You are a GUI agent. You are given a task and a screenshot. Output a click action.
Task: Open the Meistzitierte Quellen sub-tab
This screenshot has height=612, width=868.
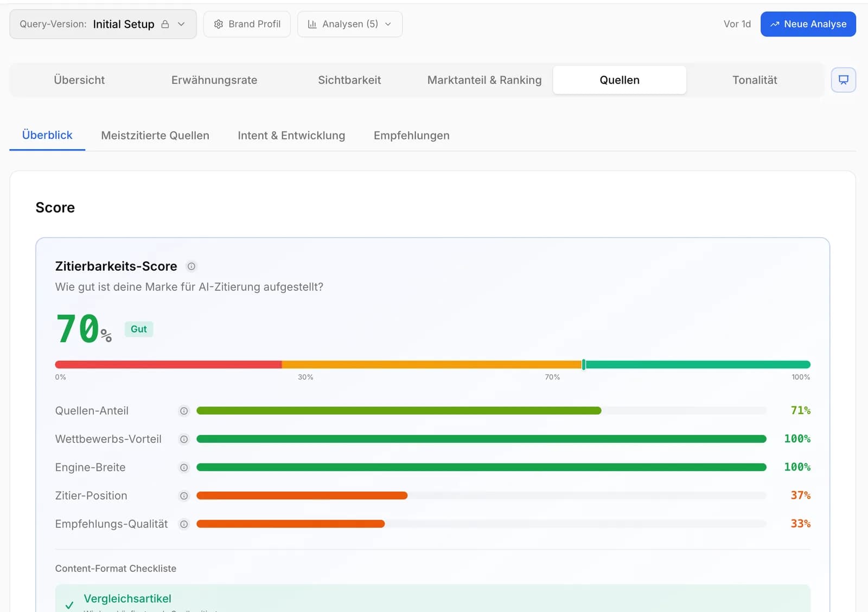pos(155,136)
